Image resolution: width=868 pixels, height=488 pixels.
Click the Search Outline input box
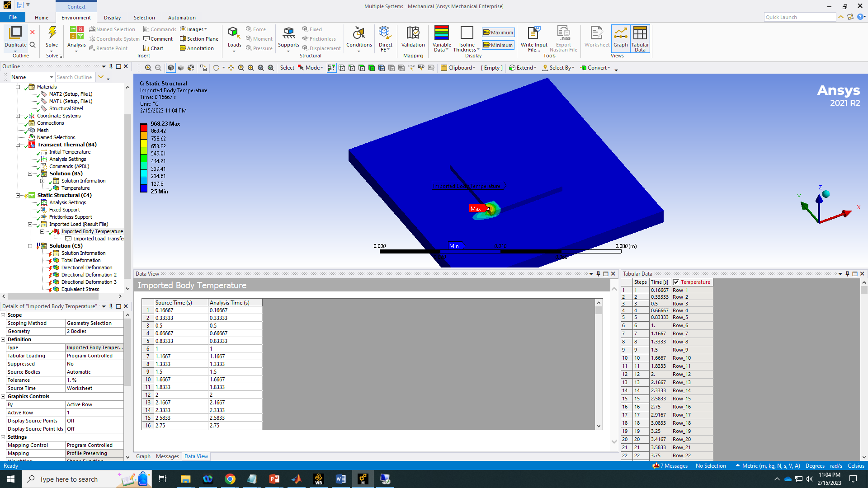click(75, 77)
